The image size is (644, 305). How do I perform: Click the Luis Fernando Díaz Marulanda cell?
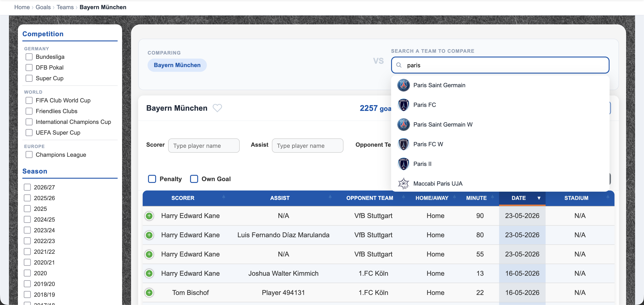pos(283,235)
